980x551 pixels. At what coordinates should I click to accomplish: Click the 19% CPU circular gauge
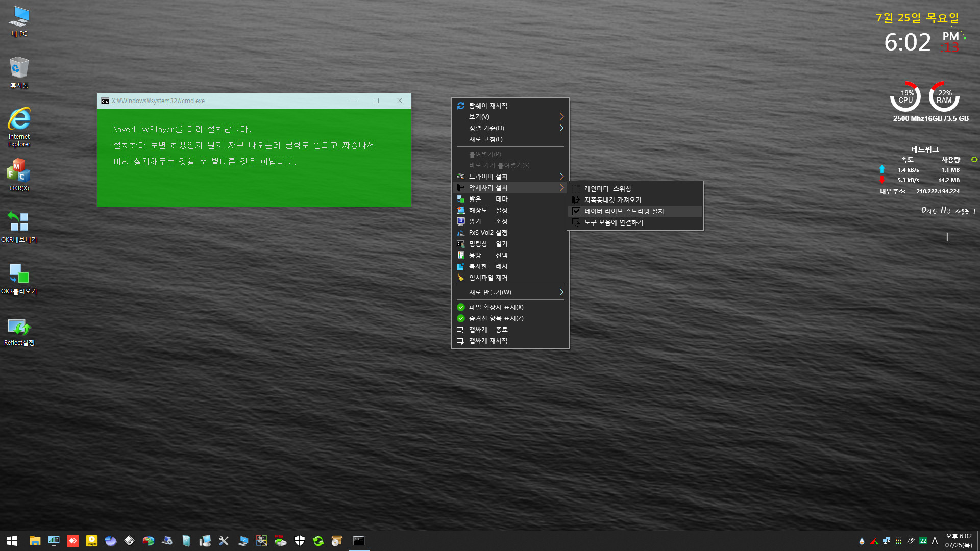tap(905, 96)
